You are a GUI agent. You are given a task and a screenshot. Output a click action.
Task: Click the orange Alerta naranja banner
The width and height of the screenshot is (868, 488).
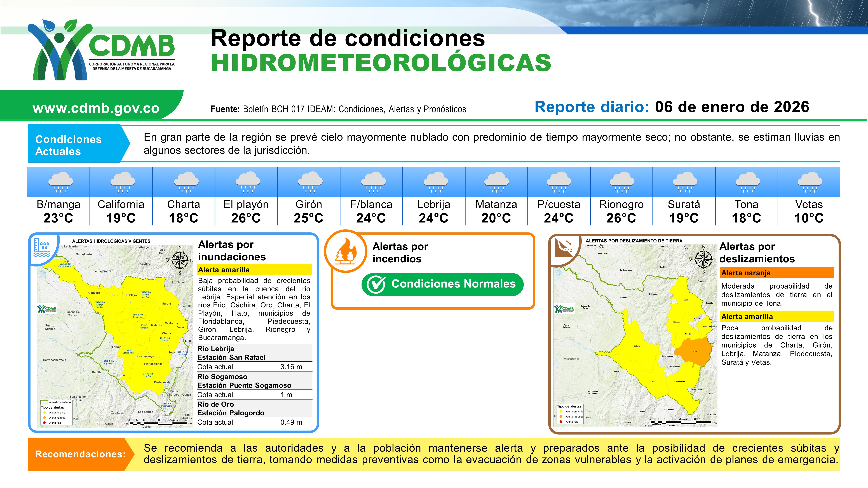(x=777, y=273)
